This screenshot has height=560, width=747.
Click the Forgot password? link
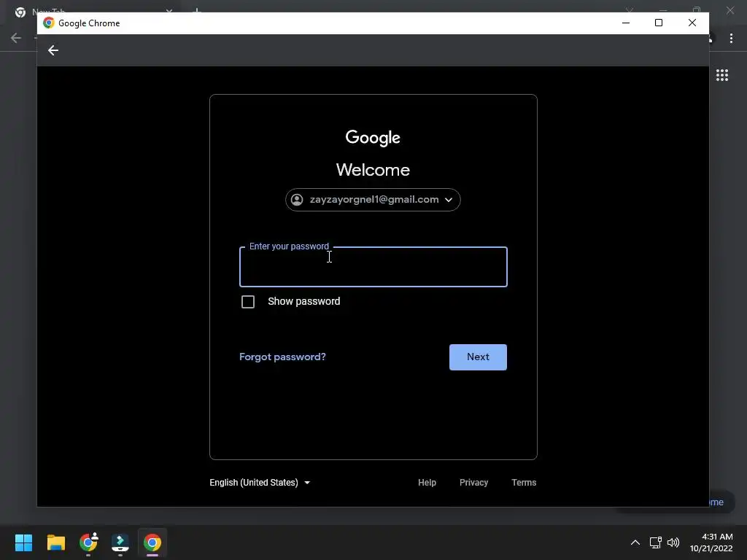(x=282, y=357)
